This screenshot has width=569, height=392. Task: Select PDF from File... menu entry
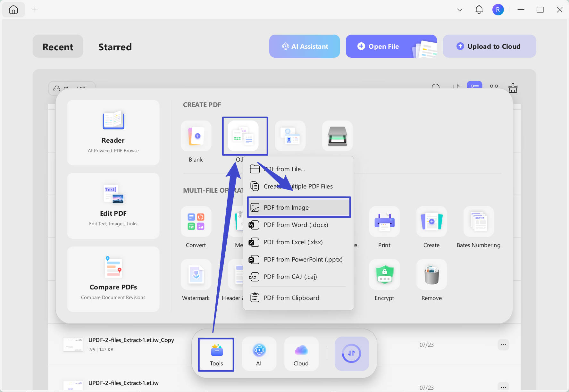(298, 169)
